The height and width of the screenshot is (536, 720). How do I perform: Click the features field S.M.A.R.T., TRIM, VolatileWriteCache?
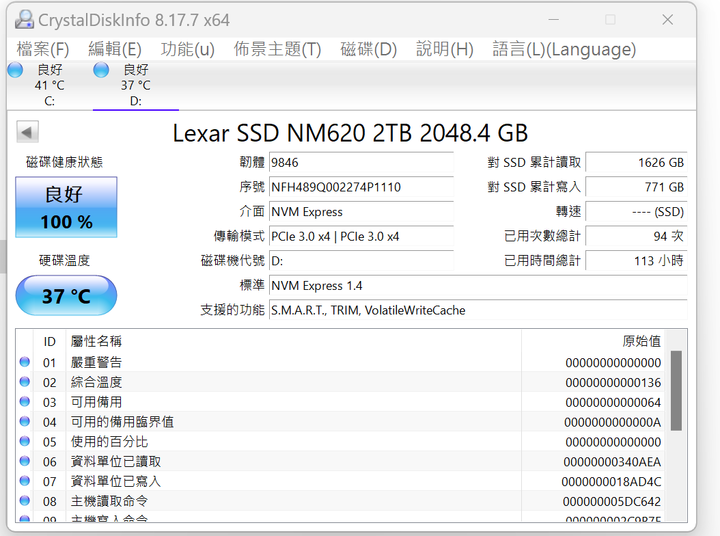pos(478,310)
